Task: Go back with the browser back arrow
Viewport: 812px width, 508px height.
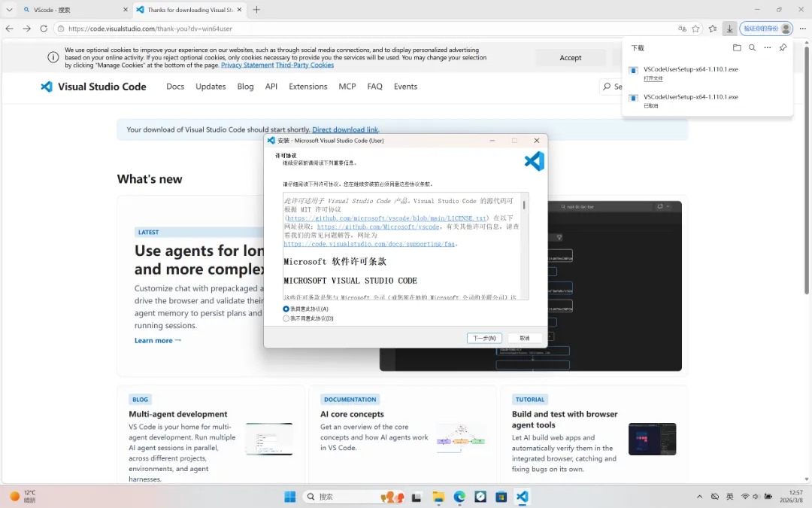Action: click(x=9, y=29)
